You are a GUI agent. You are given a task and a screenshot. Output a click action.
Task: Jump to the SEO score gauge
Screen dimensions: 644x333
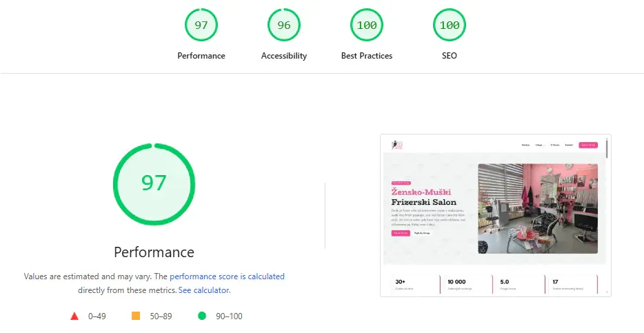coord(449,26)
